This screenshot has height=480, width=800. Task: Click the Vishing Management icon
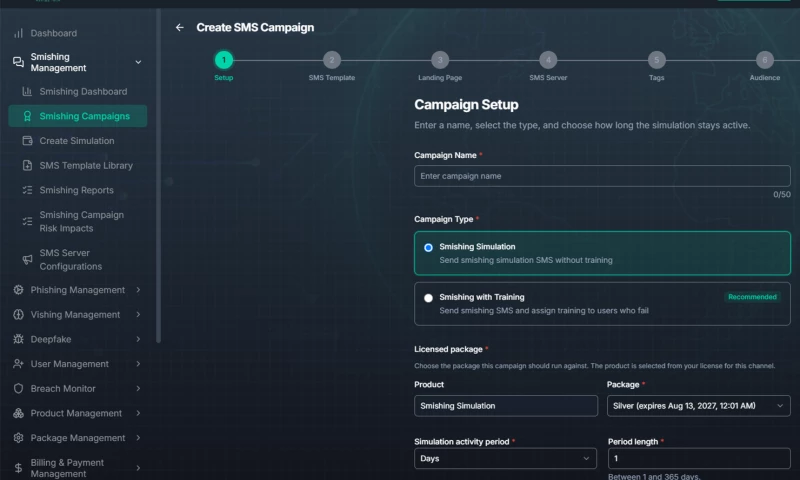coord(18,315)
